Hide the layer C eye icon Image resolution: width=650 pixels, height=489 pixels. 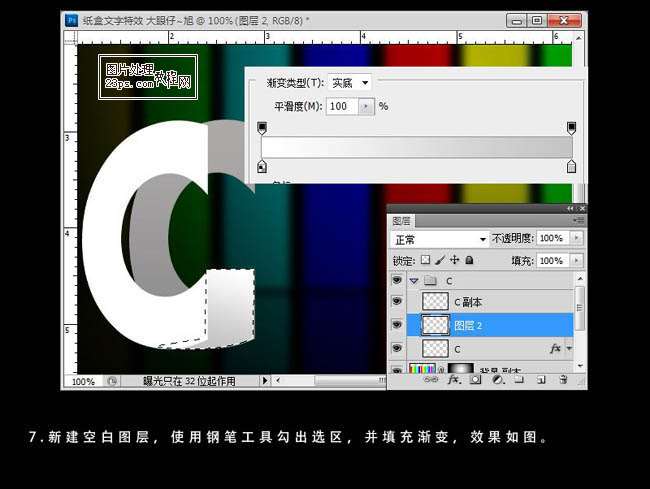point(397,348)
